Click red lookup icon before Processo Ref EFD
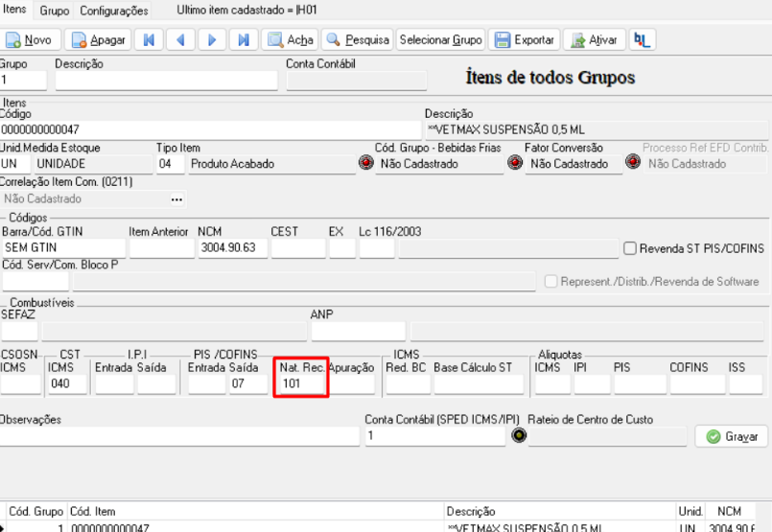The image size is (772, 532). 633,161
